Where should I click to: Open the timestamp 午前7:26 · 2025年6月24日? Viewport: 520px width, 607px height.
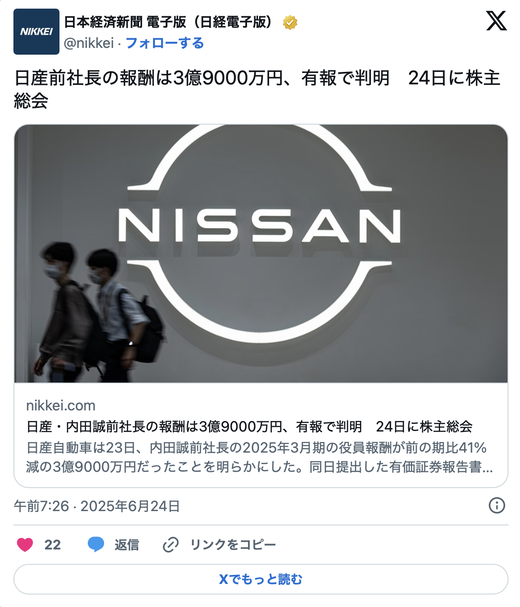pyautogui.click(x=97, y=506)
